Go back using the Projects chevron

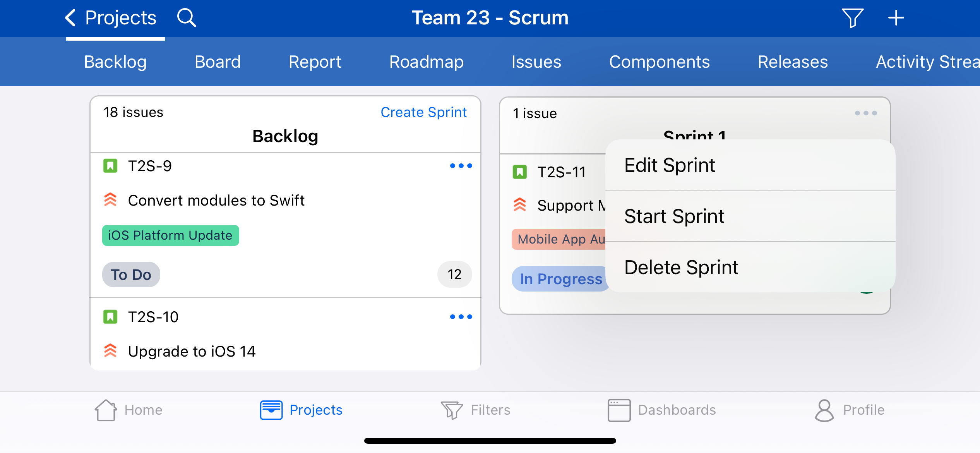[x=110, y=18]
